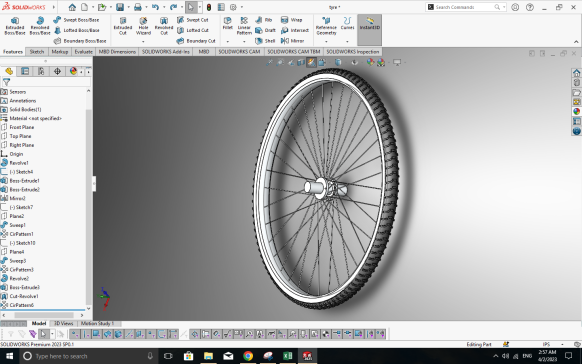
Task: Open Chrome from the taskbar
Action: point(248,356)
